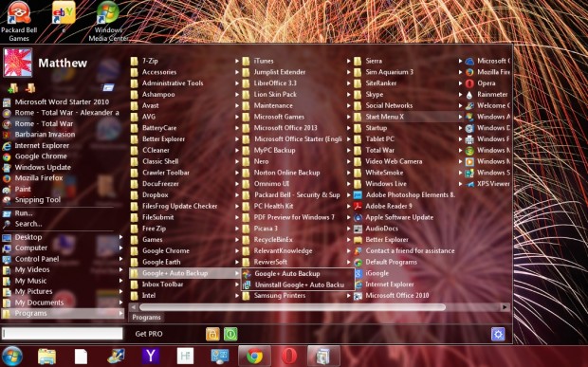Open XPS Viewer

487,184
